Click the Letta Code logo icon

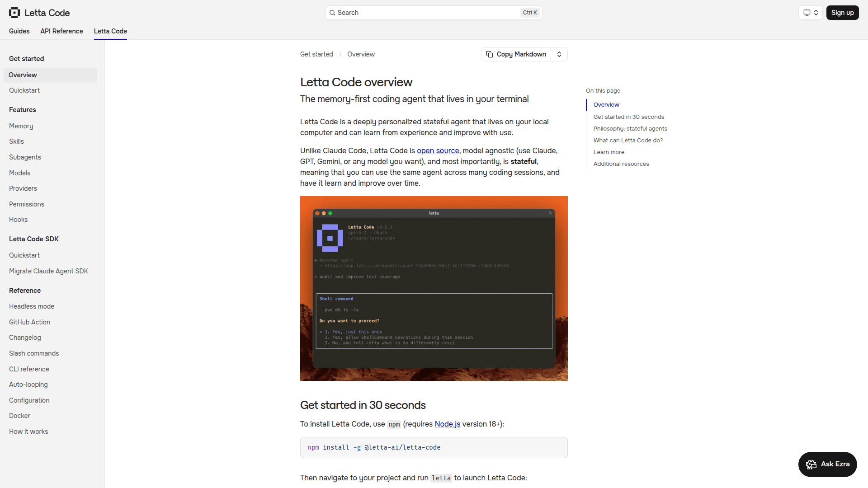(x=14, y=12)
